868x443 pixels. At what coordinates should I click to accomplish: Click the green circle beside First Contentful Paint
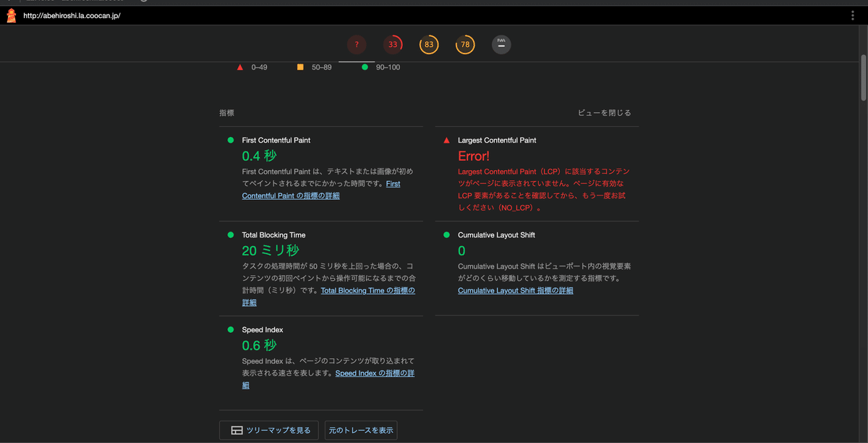[x=229, y=140]
